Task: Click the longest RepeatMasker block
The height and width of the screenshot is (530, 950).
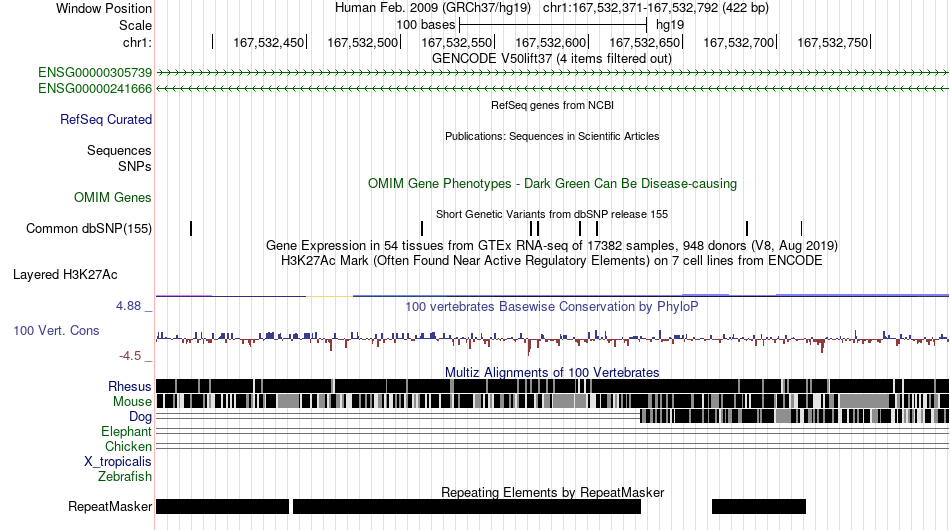Action: pos(467,506)
